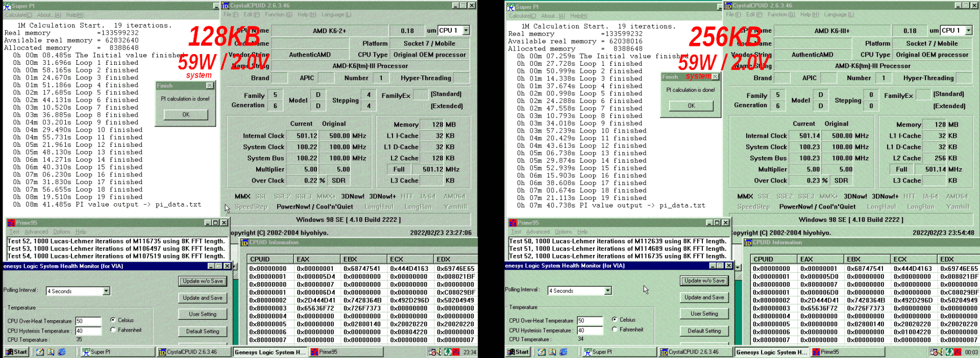Click User Setting button on 128KB desktop

pos(203,314)
